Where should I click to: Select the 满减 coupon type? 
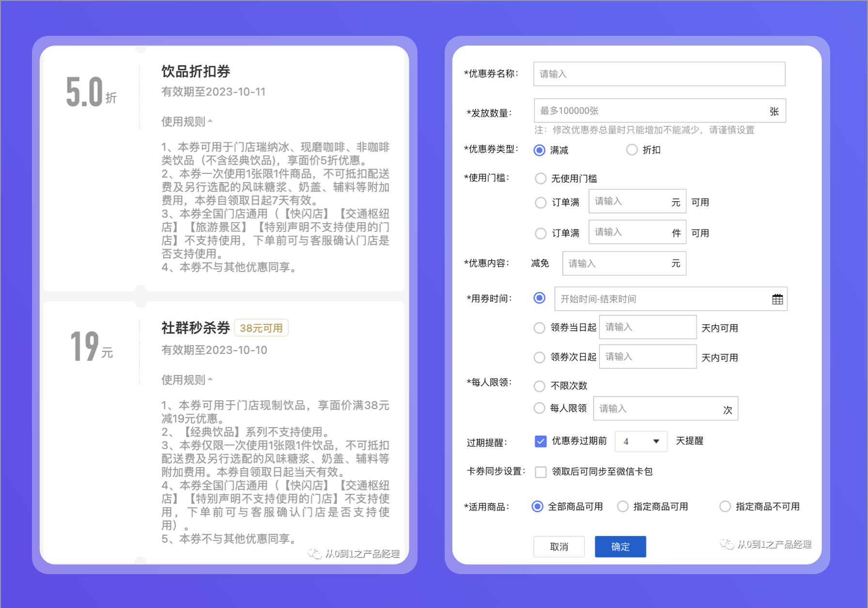pos(539,150)
